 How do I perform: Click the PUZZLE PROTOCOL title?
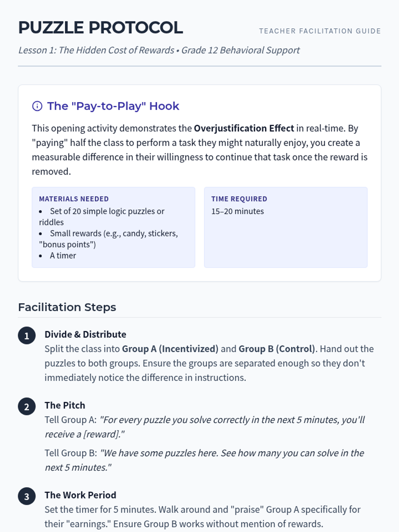click(x=100, y=28)
